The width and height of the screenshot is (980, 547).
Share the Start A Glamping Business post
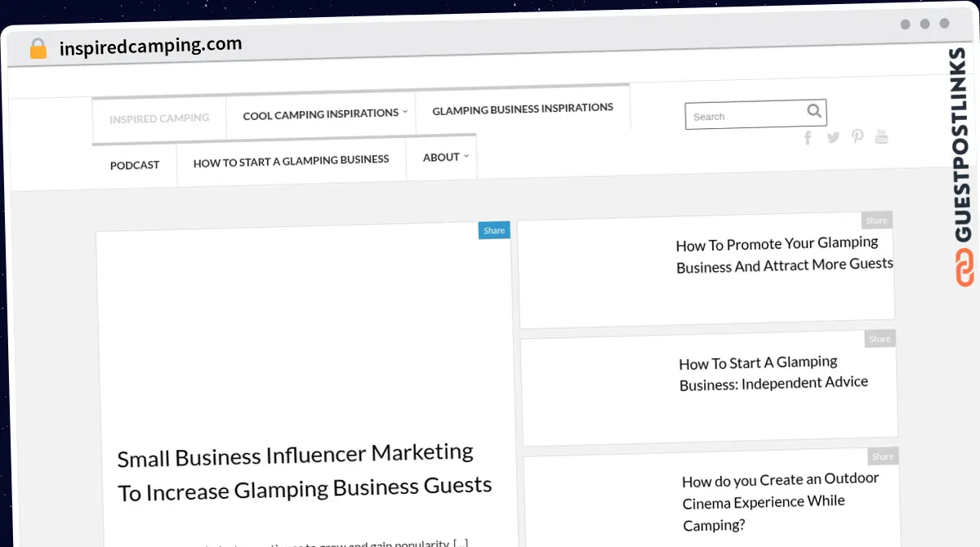pos(880,339)
